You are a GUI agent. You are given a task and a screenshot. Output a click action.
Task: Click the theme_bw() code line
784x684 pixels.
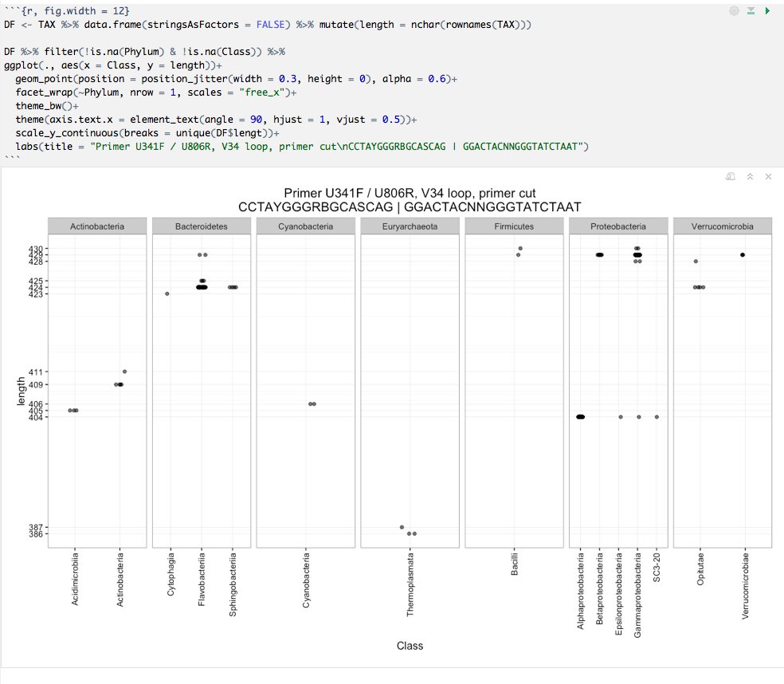point(47,105)
